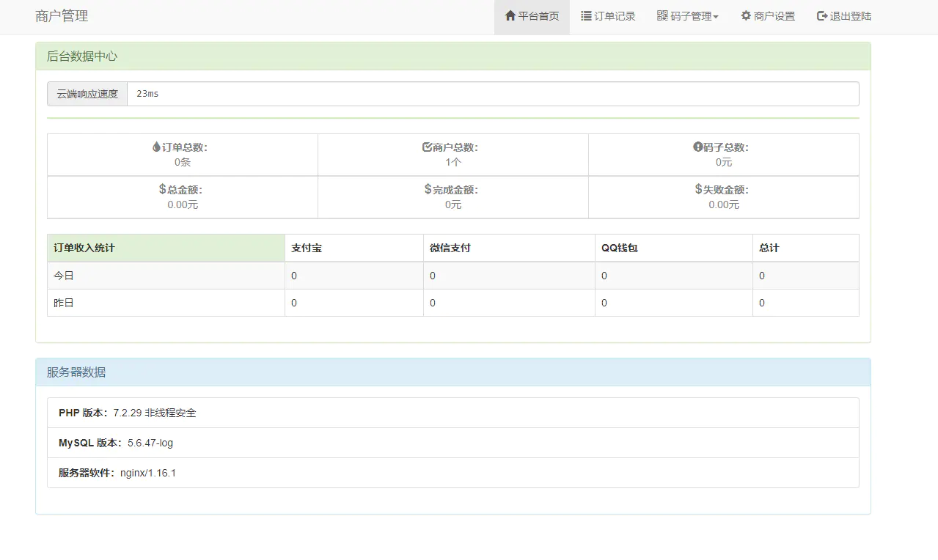Click the 商户管理 brand link
Screen dimensions: 938x560
pos(59,15)
